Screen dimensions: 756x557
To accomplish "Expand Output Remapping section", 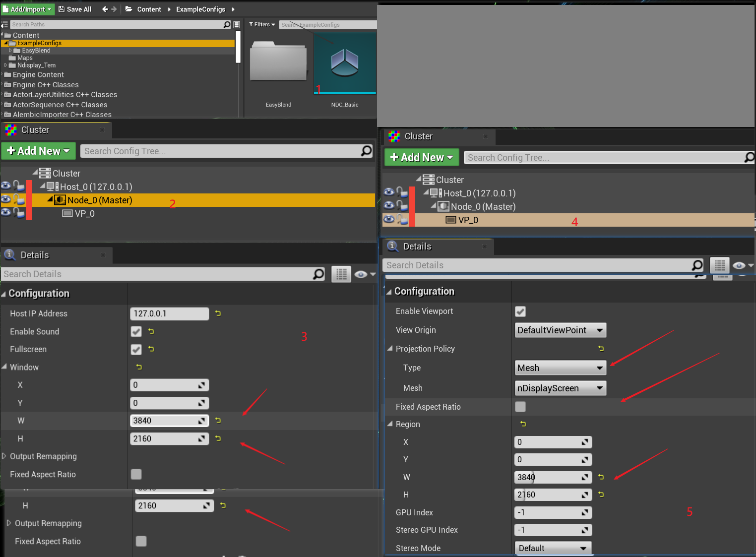I will (x=4, y=456).
